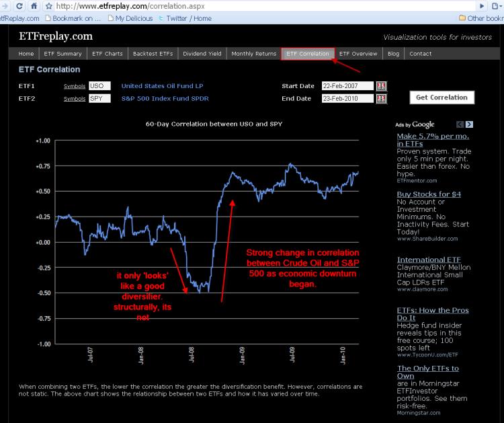Open the ETF Overview tab
The height and width of the screenshot is (423, 504).
[x=358, y=54]
